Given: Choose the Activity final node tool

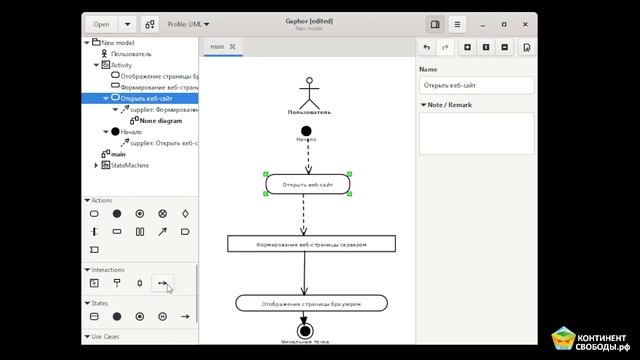Looking at the screenshot, I should click(140, 213).
